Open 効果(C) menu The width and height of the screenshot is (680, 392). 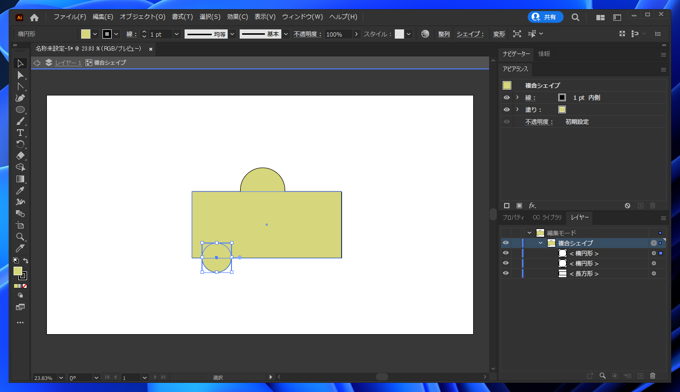pyautogui.click(x=237, y=17)
